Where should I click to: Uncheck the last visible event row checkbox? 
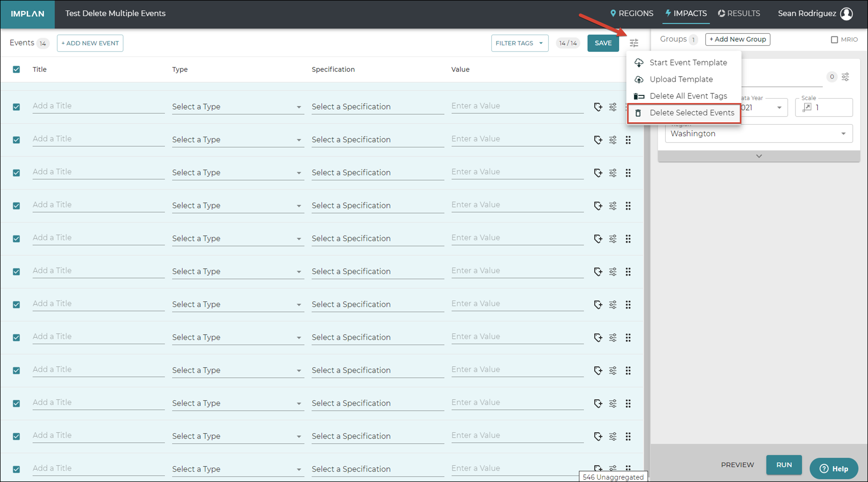(16, 469)
